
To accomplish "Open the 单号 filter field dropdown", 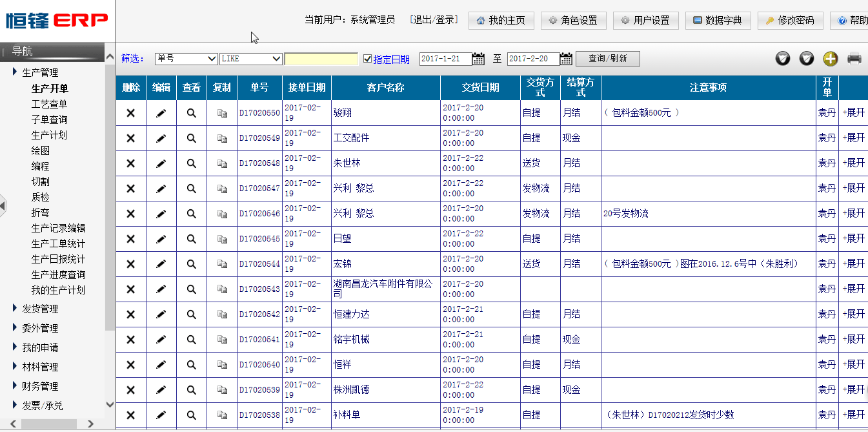I will pyautogui.click(x=187, y=59).
